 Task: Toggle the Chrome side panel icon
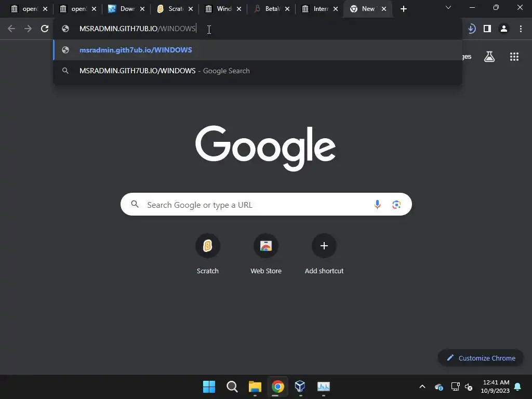pos(487,29)
